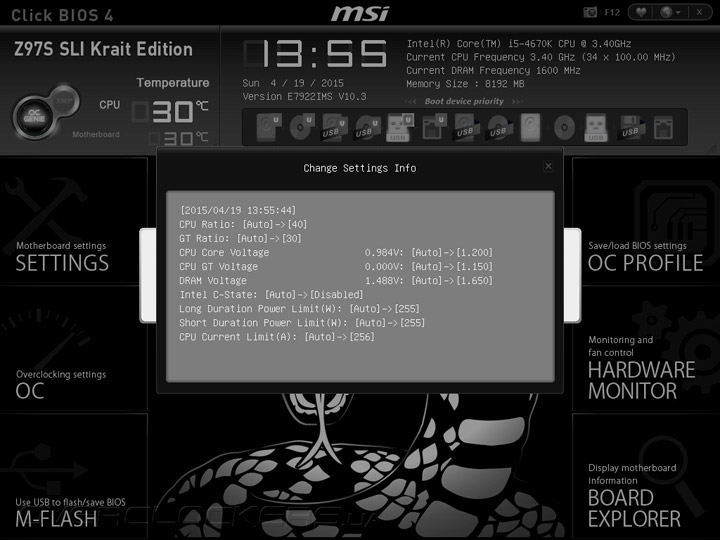720x540 pixels.
Task: Exit BIOS with the top-right X button
Action: pyautogui.click(x=699, y=12)
